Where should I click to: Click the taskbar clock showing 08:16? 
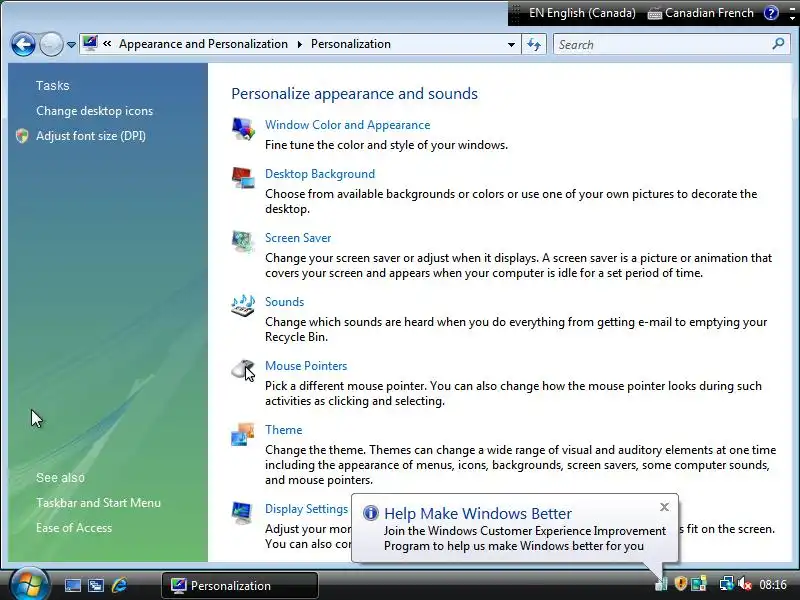(x=772, y=584)
